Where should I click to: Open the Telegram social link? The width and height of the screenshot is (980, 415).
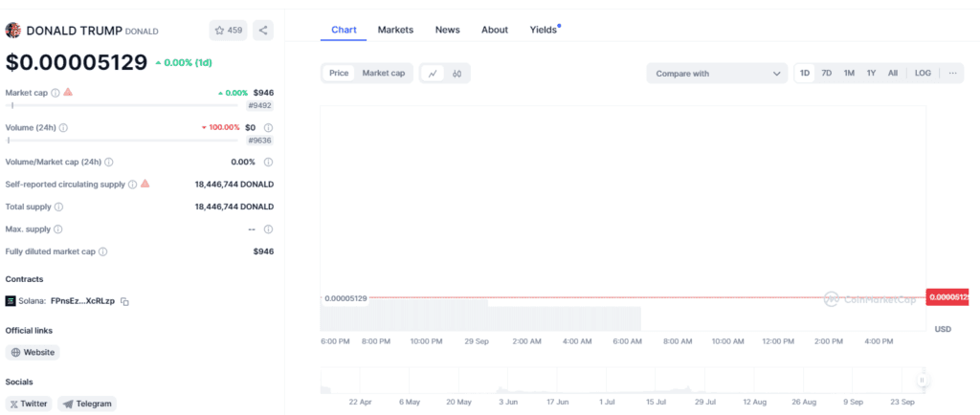tap(87, 404)
